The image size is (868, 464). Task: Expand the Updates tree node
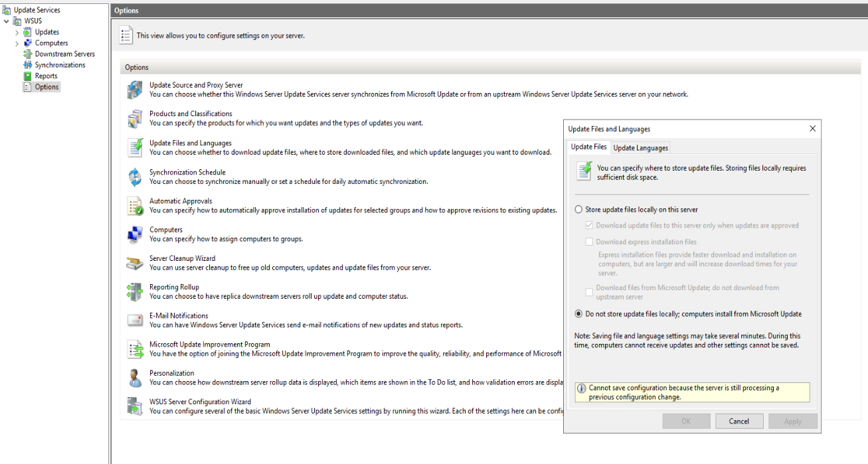[17, 32]
